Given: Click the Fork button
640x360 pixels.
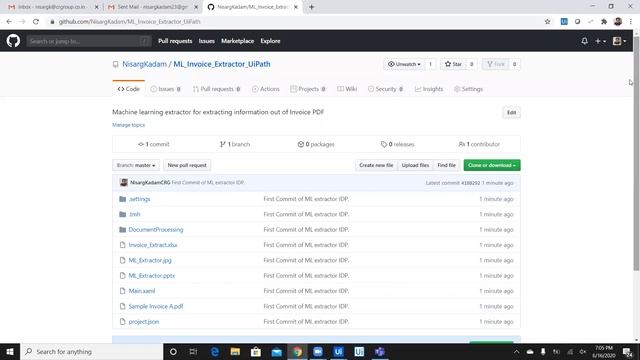Looking at the screenshot, I should (x=496, y=64).
